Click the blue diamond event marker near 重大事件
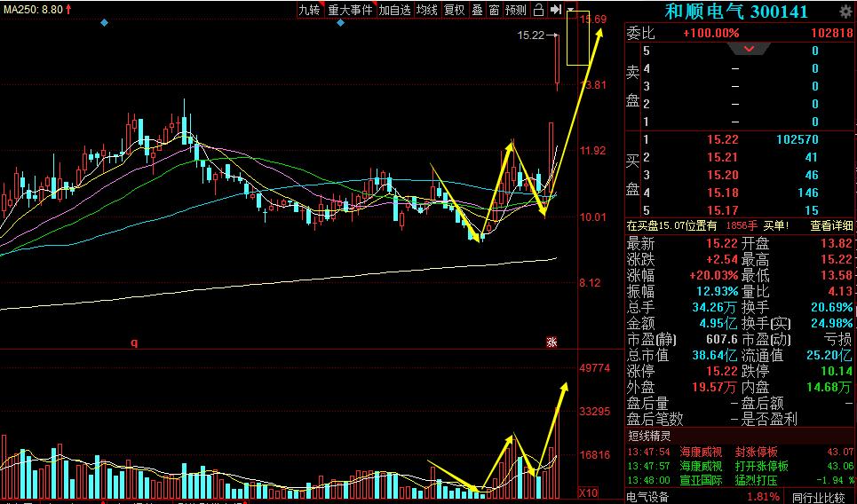 pyautogui.click(x=340, y=23)
